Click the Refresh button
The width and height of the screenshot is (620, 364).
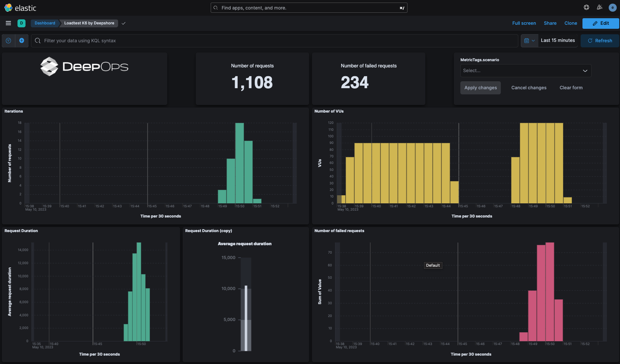coord(600,40)
